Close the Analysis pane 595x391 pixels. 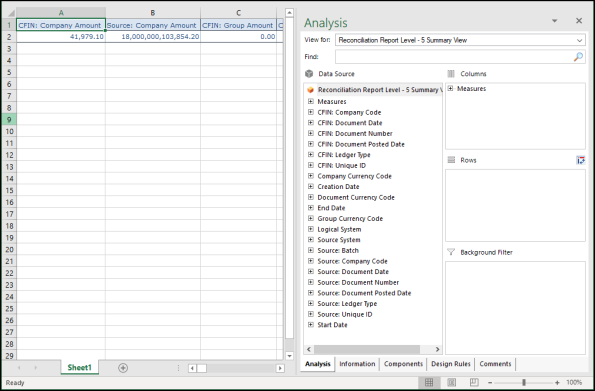tap(579, 21)
